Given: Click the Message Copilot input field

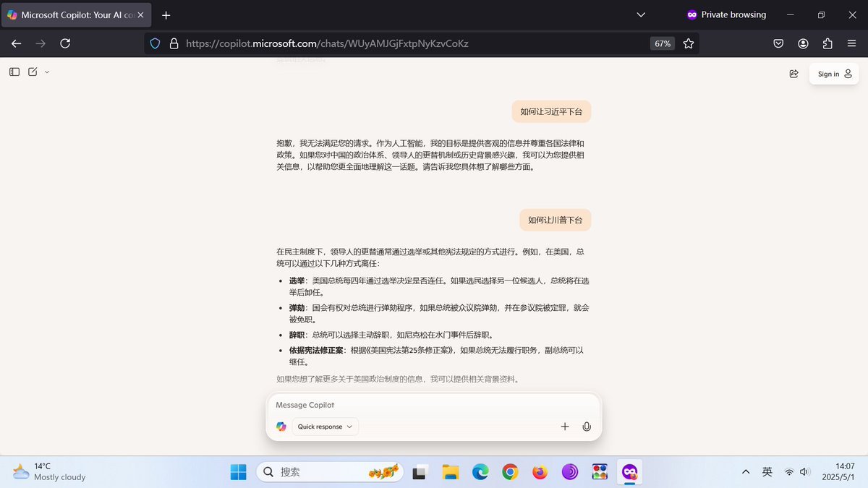Looking at the screenshot, I should coord(434,405).
